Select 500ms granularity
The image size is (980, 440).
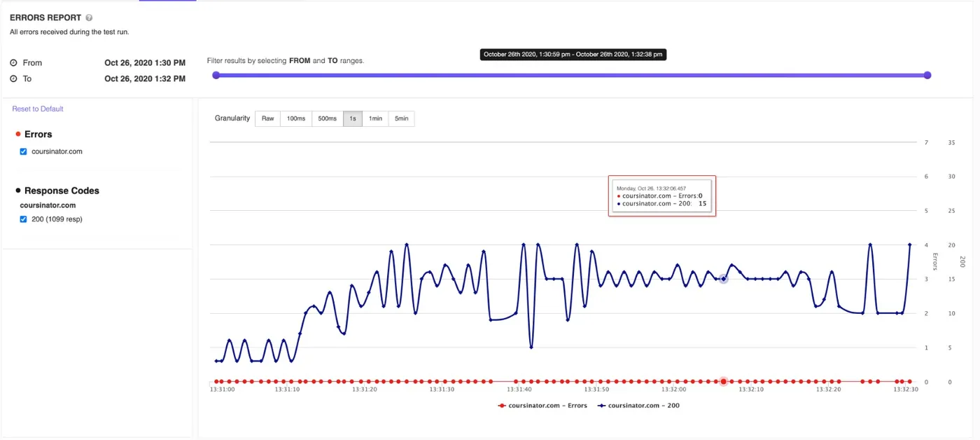click(327, 118)
